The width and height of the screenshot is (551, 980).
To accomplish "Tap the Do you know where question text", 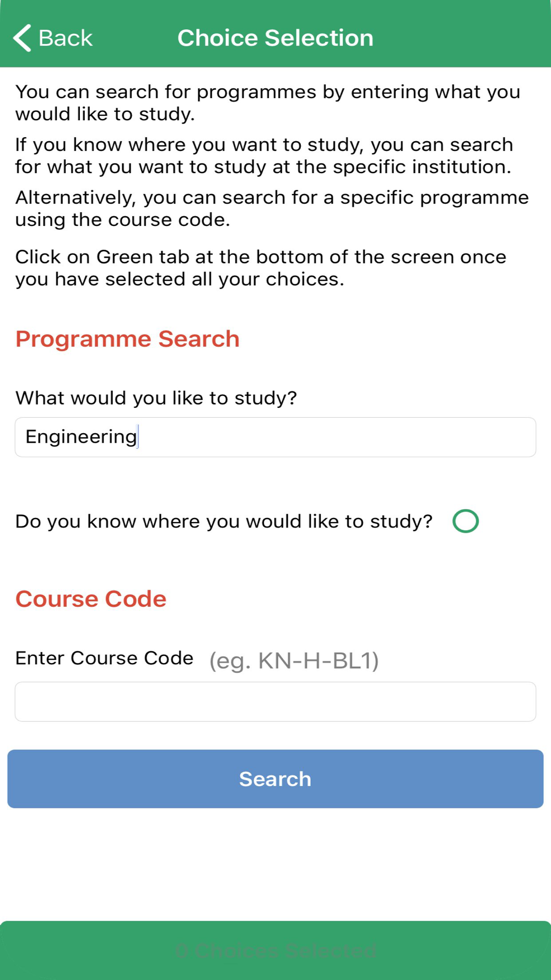I will 224,521.
